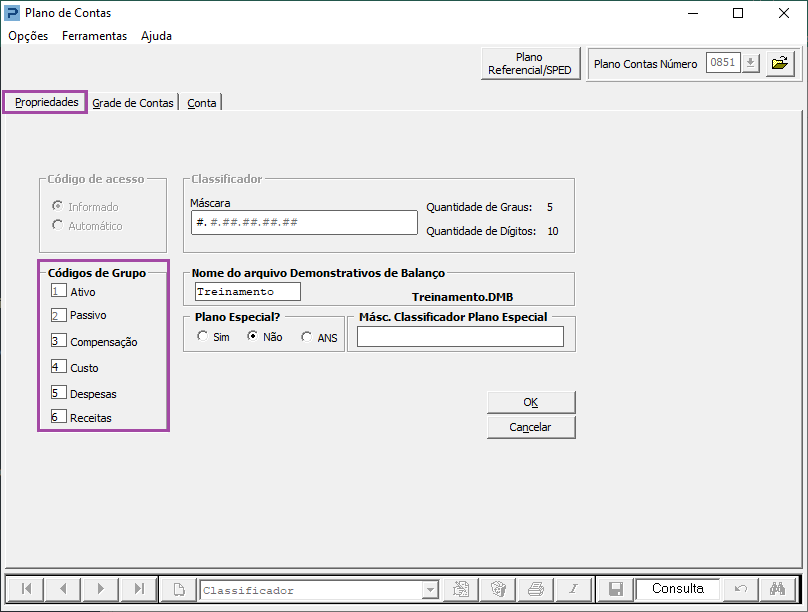The image size is (808, 612).
Task: Click the down arrow beside the 0851 field
Action: coord(750,63)
